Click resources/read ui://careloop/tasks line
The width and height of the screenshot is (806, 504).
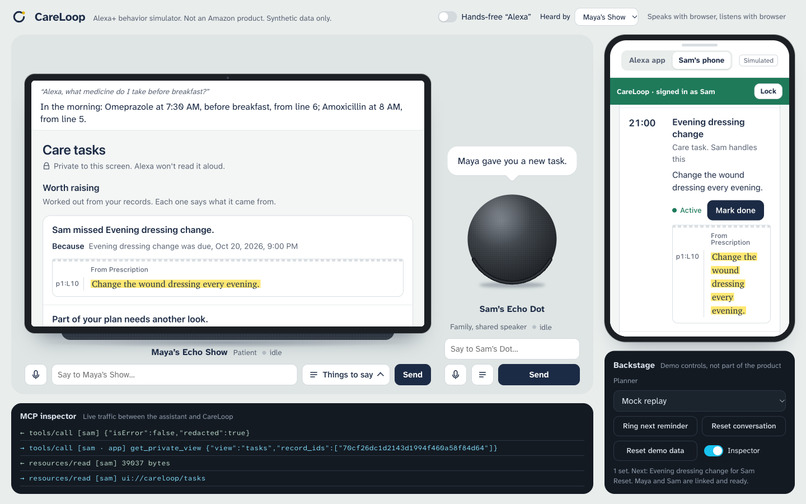tap(302, 478)
